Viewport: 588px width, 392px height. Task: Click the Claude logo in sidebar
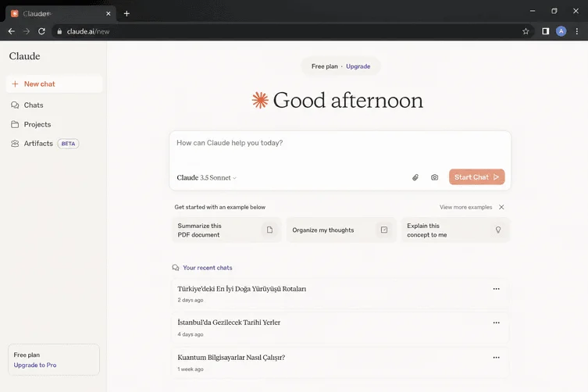click(24, 56)
